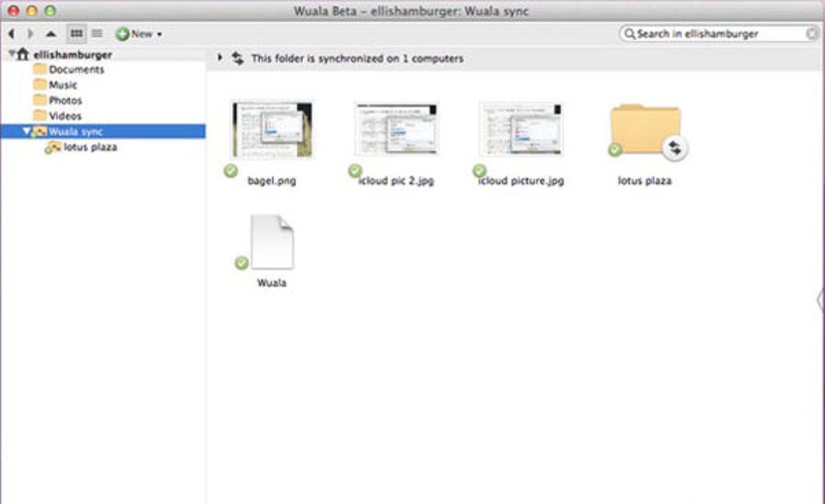
Task: Switch to icon grid view
Action: [x=76, y=33]
